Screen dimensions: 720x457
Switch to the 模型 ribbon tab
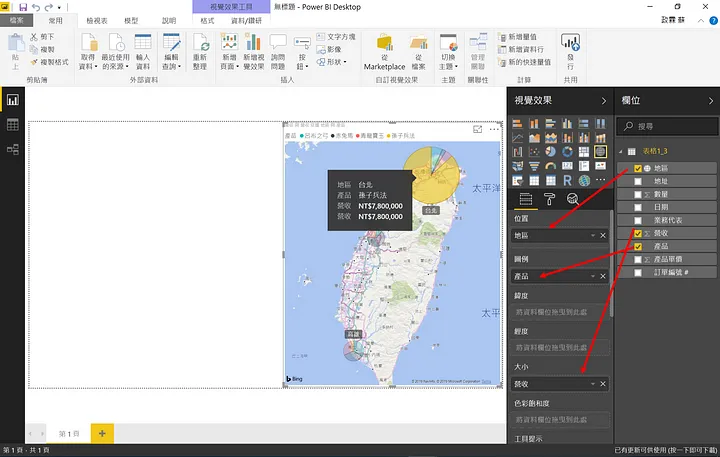pos(131,21)
